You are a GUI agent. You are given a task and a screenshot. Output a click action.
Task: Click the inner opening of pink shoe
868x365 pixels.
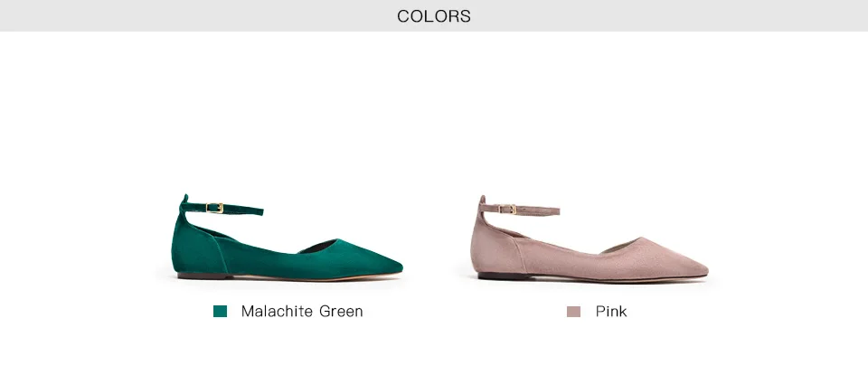pos(620,246)
